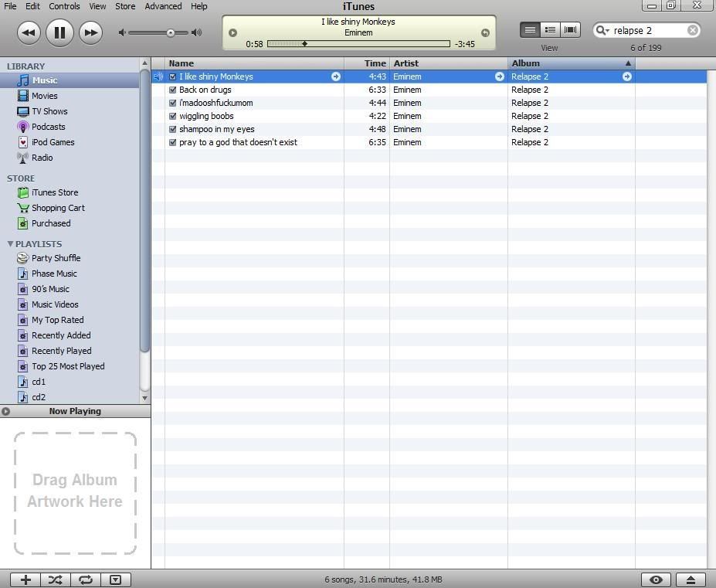The image size is (716, 588).
Task: Uncheck 'Back on drugs' checkbox
Action: (172, 90)
